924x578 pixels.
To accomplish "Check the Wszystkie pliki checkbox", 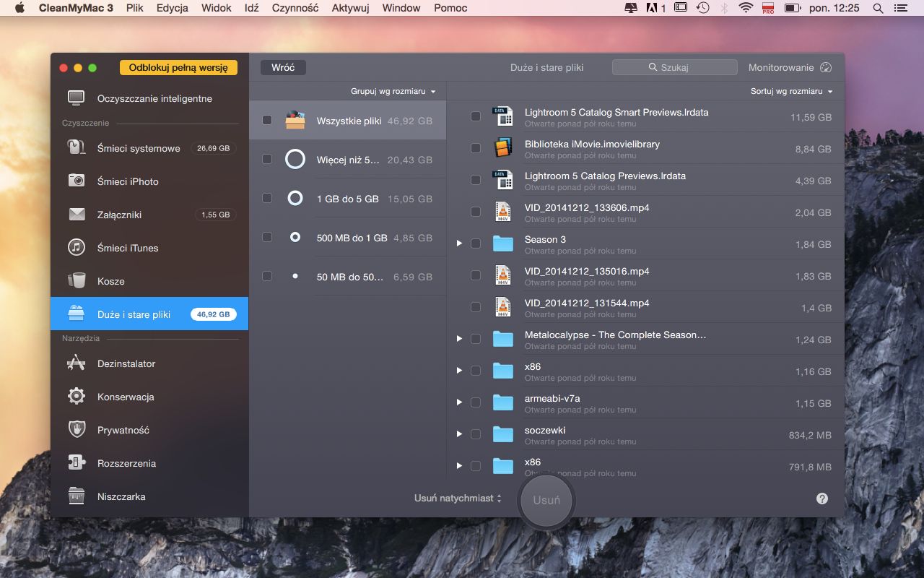I will [x=267, y=120].
